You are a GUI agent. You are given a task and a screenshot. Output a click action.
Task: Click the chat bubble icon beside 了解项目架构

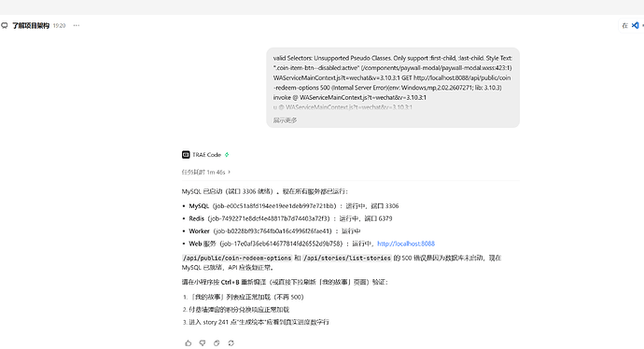(5, 25)
